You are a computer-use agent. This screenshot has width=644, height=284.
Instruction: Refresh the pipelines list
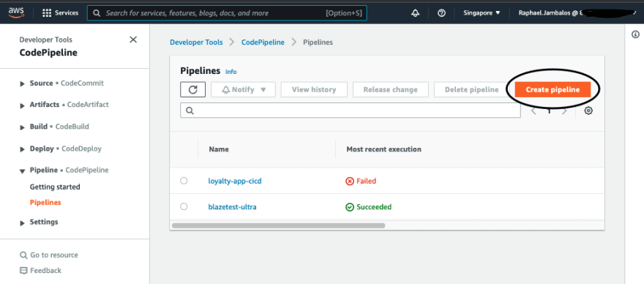tap(192, 89)
